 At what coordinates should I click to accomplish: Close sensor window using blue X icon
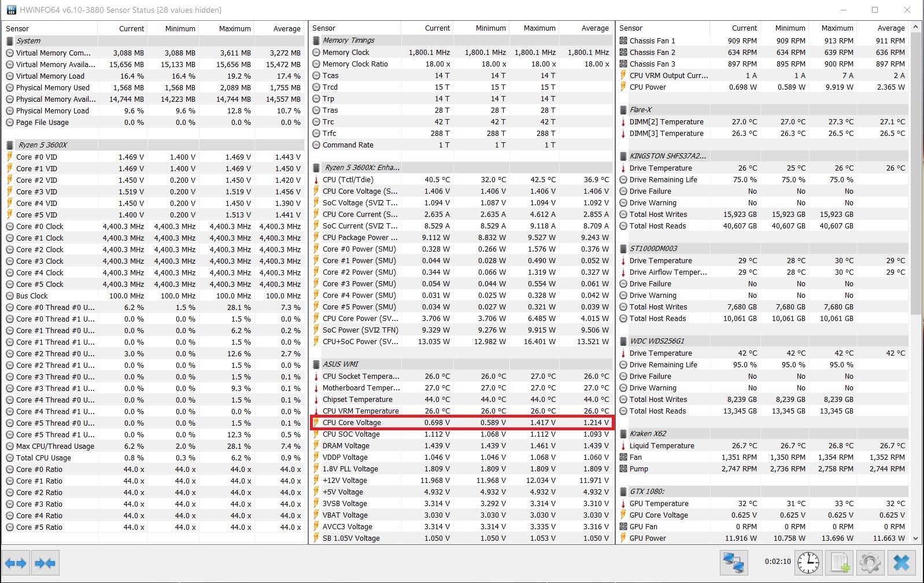901,563
